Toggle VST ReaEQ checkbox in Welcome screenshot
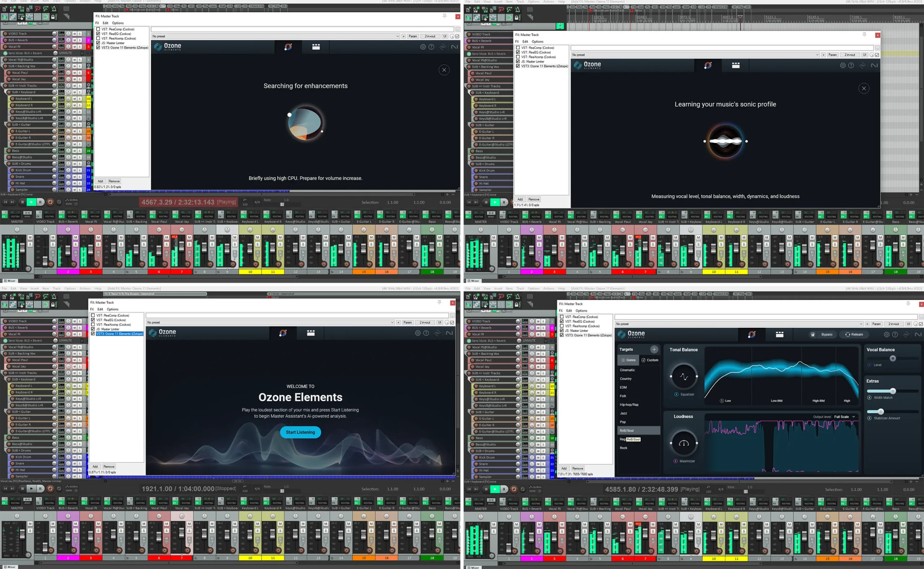This screenshot has width=924, height=569. click(x=93, y=320)
